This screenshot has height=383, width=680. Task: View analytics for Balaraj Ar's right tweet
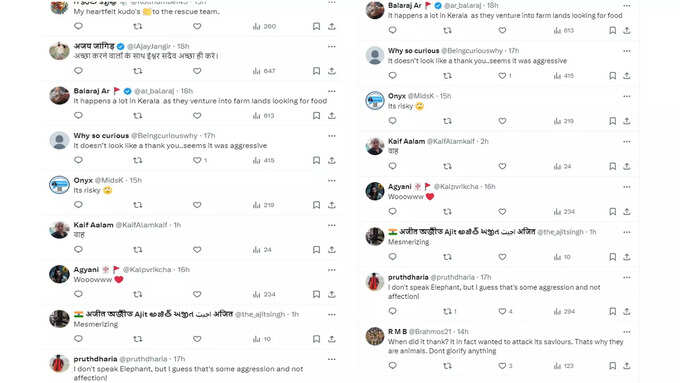pyautogui.click(x=563, y=30)
